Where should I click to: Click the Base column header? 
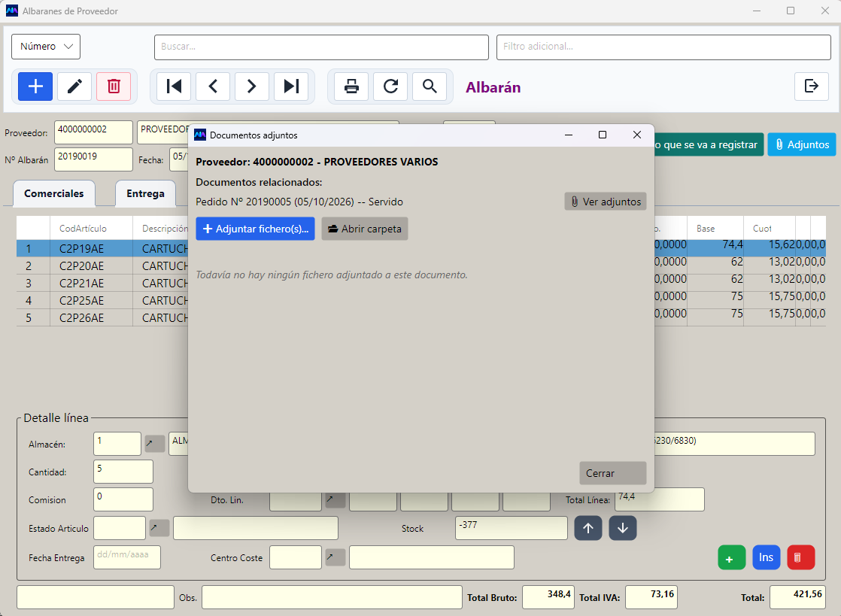click(x=715, y=229)
